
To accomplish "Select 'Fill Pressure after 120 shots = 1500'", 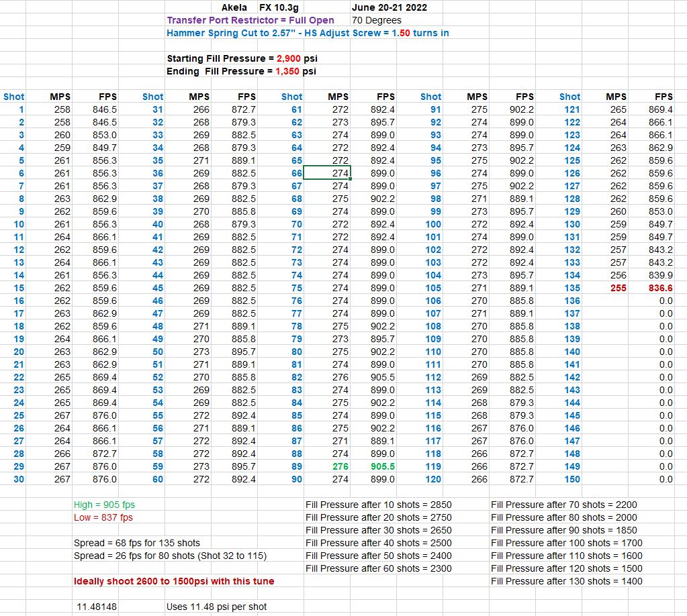I will click(x=567, y=568).
